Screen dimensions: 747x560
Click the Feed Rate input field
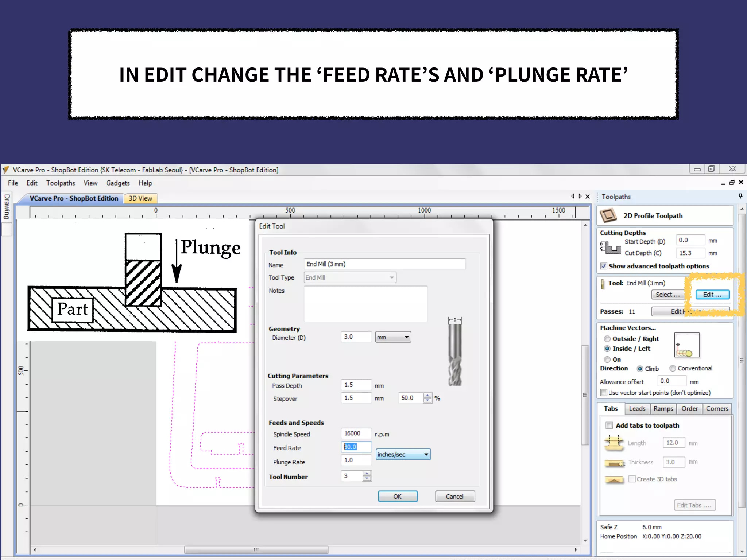tap(356, 447)
